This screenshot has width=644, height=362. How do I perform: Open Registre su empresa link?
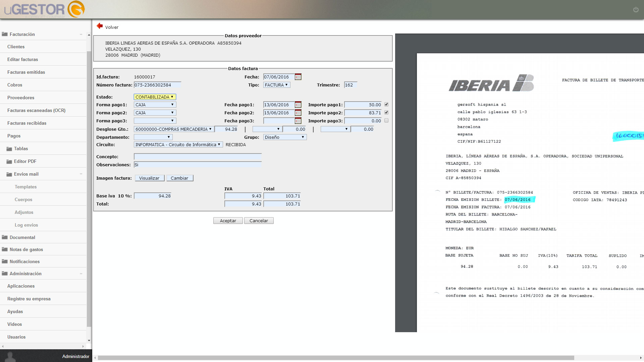pos(43,299)
